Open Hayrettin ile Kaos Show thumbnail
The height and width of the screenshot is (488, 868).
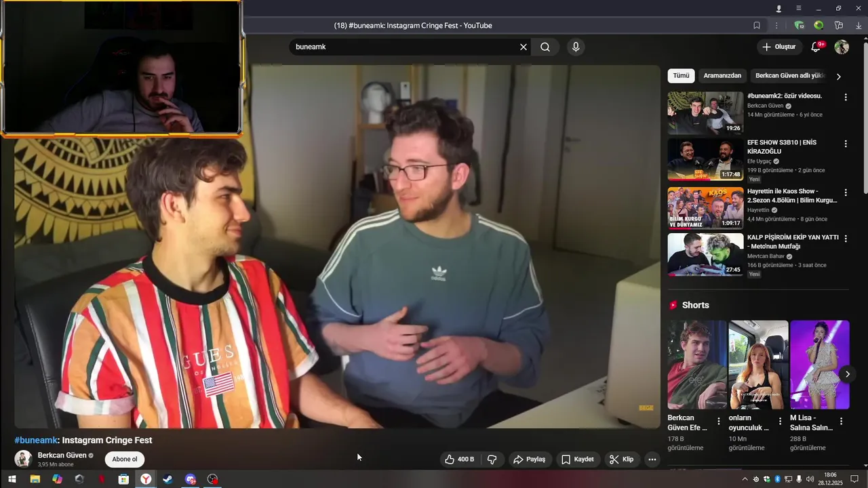pyautogui.click(x=705, y=208)
